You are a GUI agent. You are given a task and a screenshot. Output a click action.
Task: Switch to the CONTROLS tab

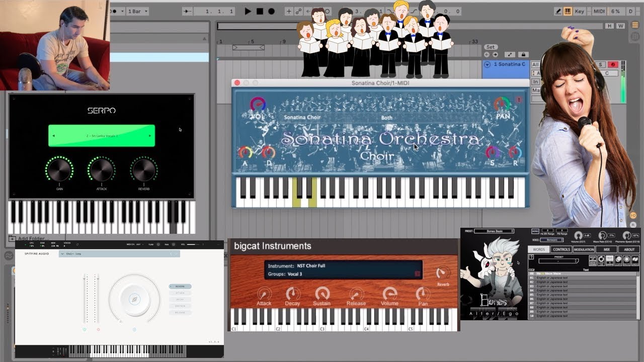(561, 249)
